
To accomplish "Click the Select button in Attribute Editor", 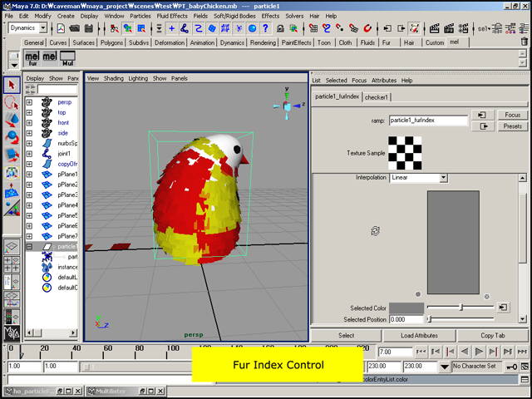I will [x=346, y=335].
